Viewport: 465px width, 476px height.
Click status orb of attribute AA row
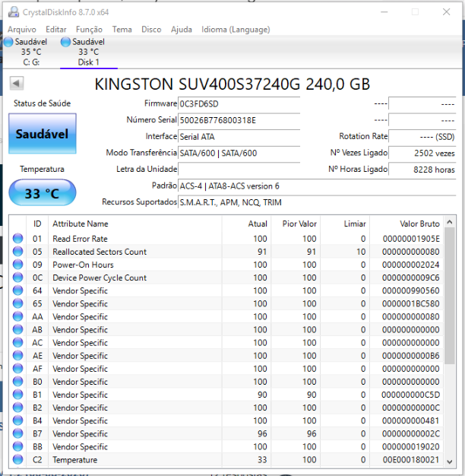[18, 316]
